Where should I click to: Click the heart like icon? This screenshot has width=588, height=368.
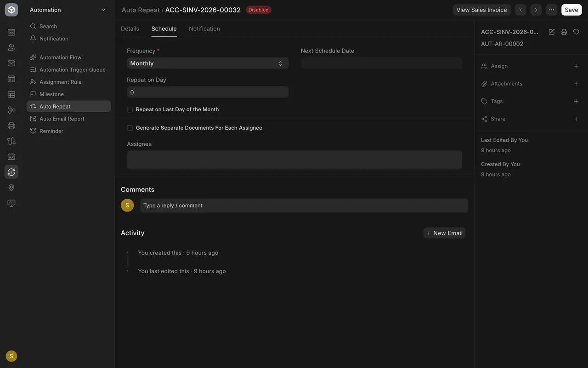(x=576, y=32)
